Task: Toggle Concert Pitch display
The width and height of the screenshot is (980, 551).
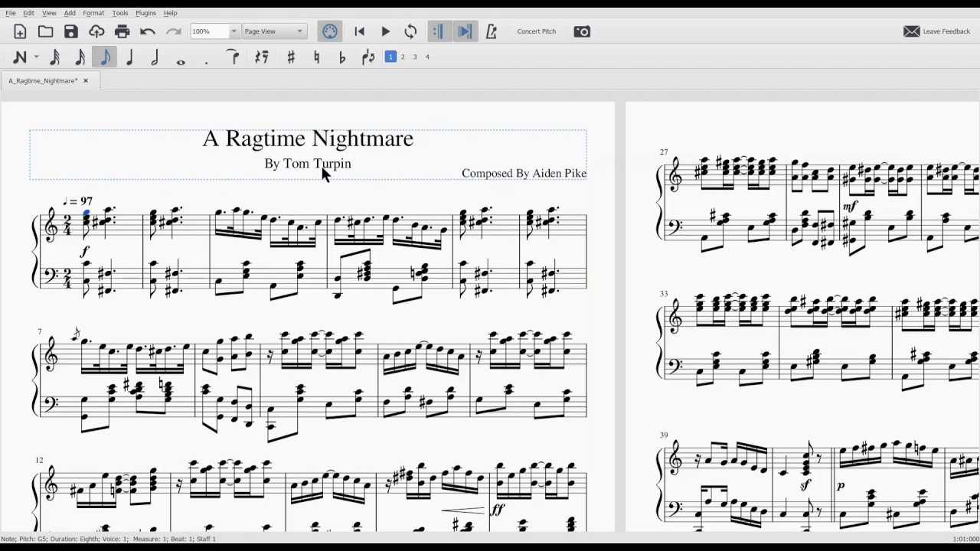Action: [537, 31]
